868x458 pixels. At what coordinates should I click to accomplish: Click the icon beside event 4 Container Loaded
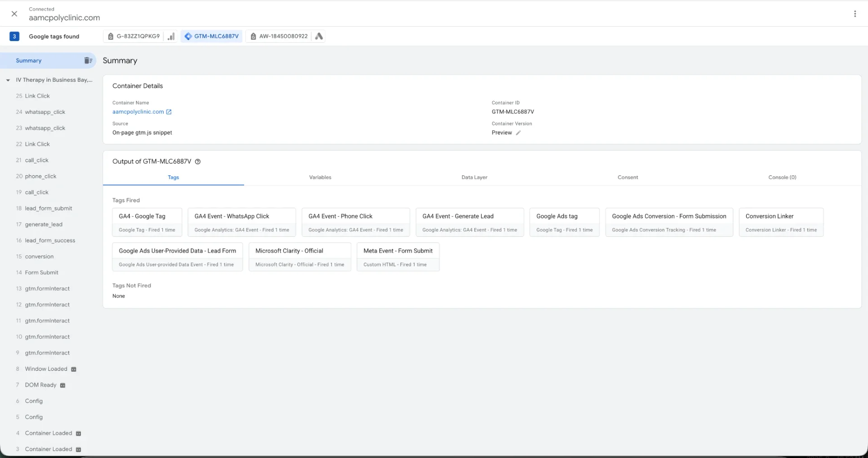point(78,434)
